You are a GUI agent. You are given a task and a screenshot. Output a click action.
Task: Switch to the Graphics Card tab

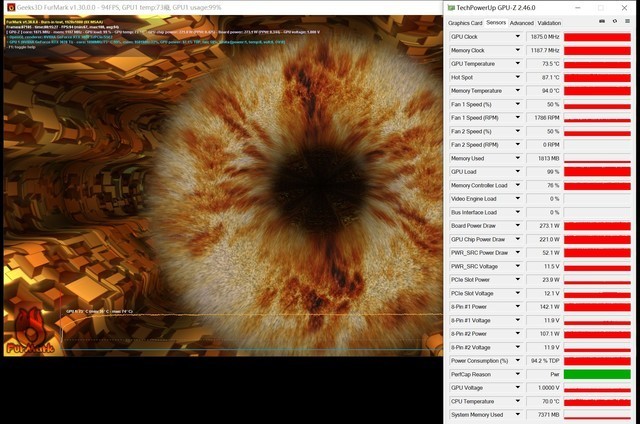pos(465,23)
